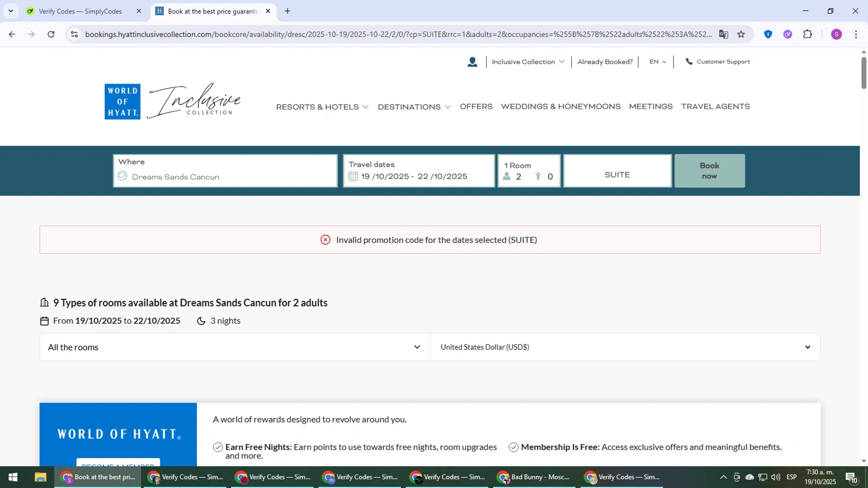Click the browser back arrow
868x488 pixels.
point(12,34)
